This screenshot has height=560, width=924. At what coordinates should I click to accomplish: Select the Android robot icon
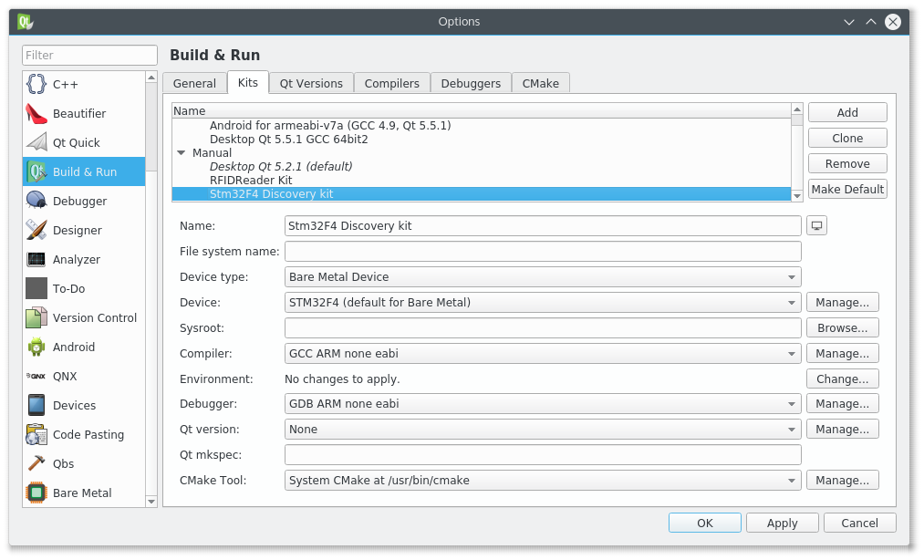point(36,347)
